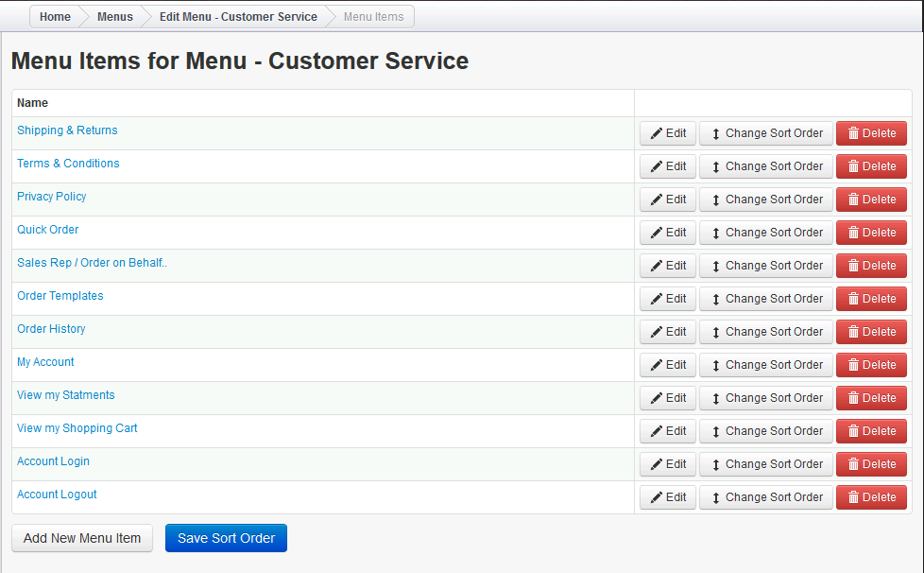This screenshot has width=924, height=573.
Task: Click pencil icon for View my Statments
Action: pos(656,398)
